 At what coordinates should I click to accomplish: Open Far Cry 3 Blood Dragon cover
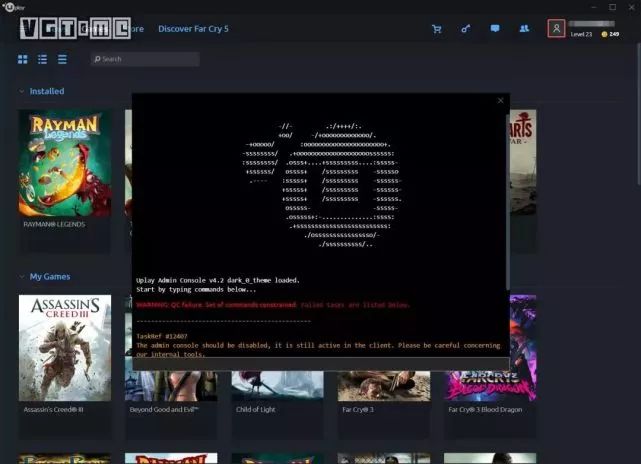[x=490, y=386]
